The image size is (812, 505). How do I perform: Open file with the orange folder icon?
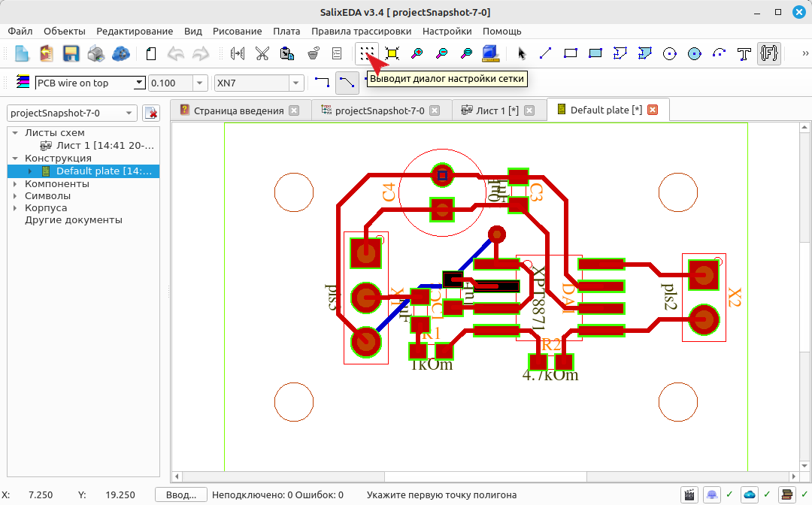pyautogui.click(x=47, y=53)
